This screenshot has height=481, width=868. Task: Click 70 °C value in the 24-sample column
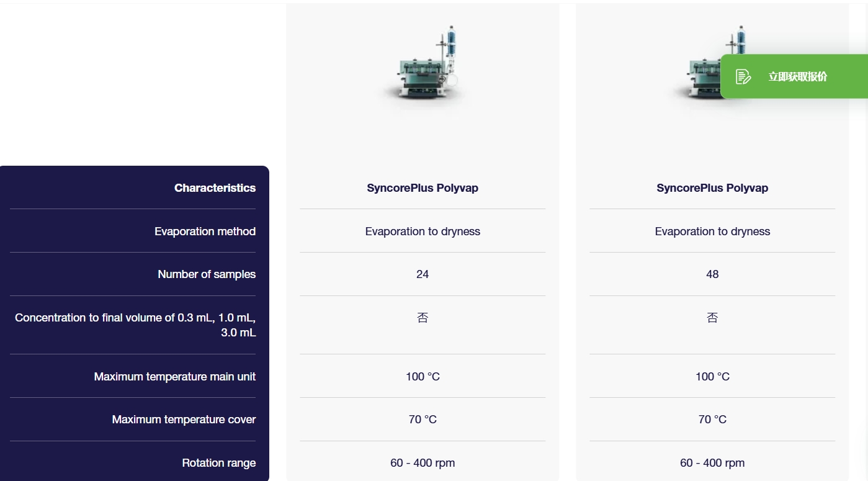click(x=423, y=420)
